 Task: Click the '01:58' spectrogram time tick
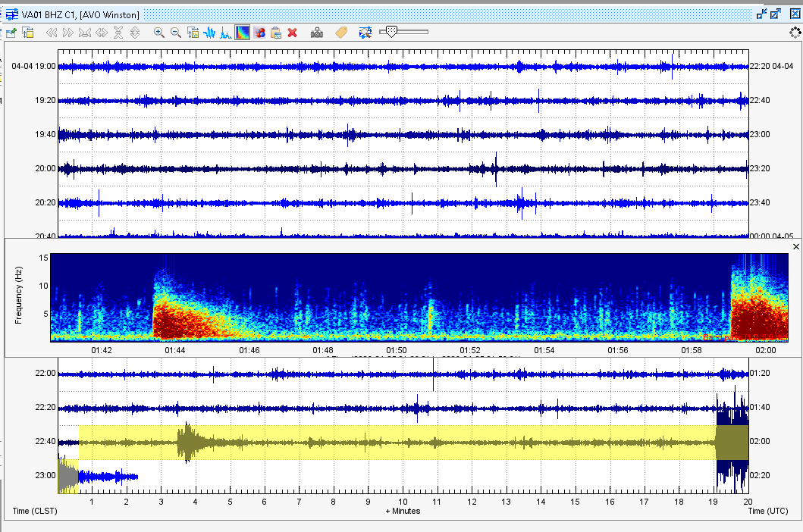(692, 350)
